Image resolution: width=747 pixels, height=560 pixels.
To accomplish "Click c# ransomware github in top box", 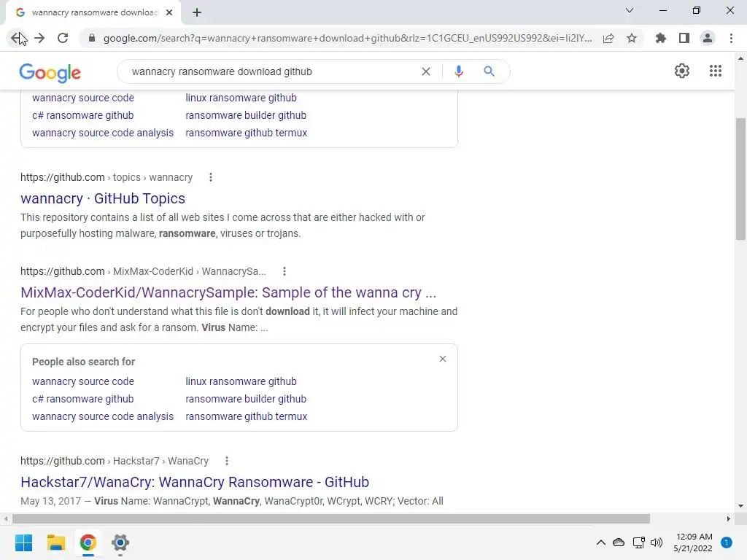I will [x=83, y=115].
